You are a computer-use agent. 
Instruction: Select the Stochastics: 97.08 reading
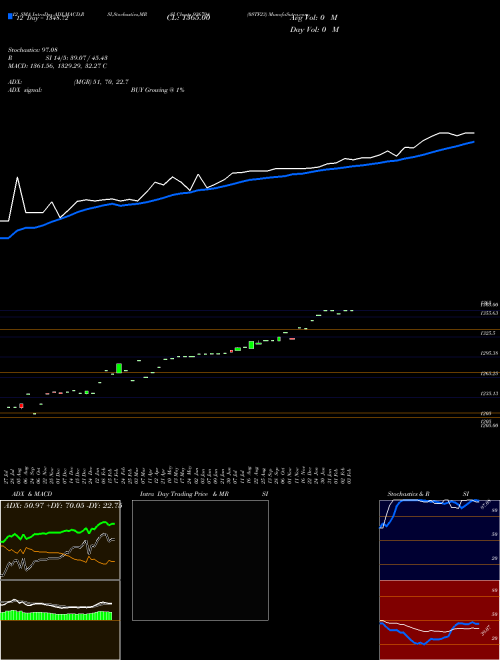(33, 50)
